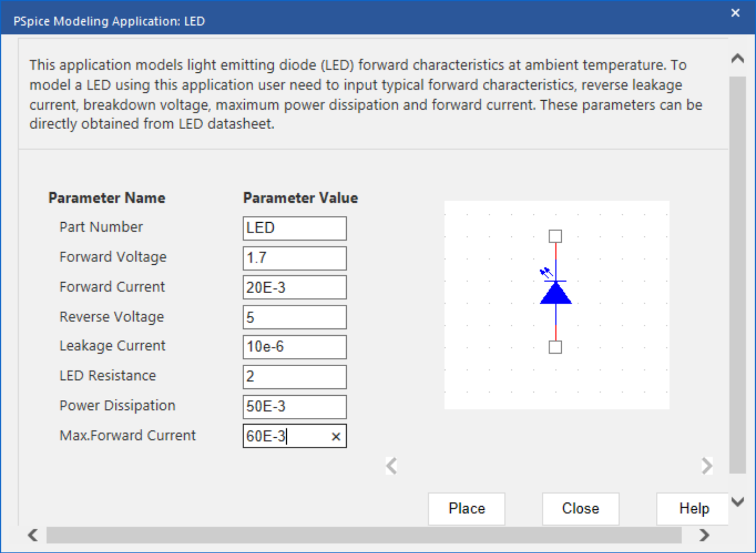Clear the Max.Forward Current field using X icon
This screenshot has height=553, width=756.
(336, 437)
